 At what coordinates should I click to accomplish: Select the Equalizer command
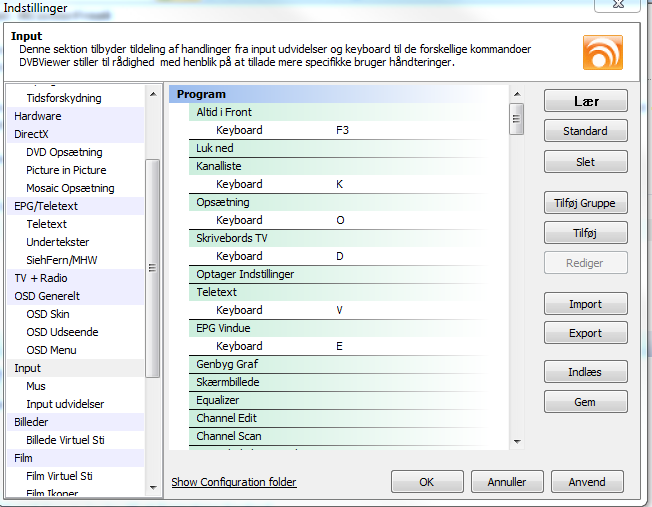point(348,400)
